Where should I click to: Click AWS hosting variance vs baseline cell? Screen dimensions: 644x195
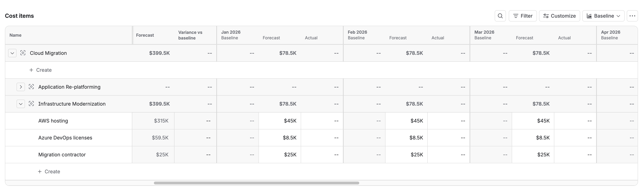(196, 121)
